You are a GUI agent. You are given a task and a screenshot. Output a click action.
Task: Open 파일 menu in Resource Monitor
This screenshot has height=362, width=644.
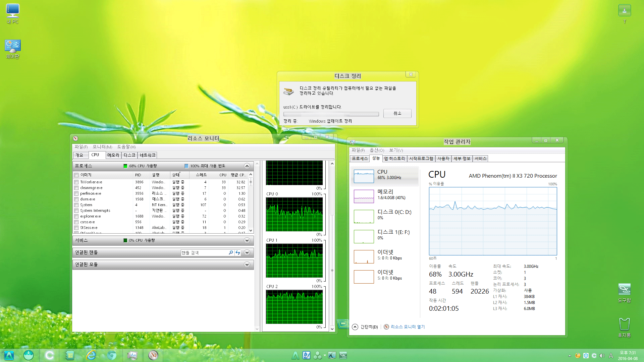[81, 147]
